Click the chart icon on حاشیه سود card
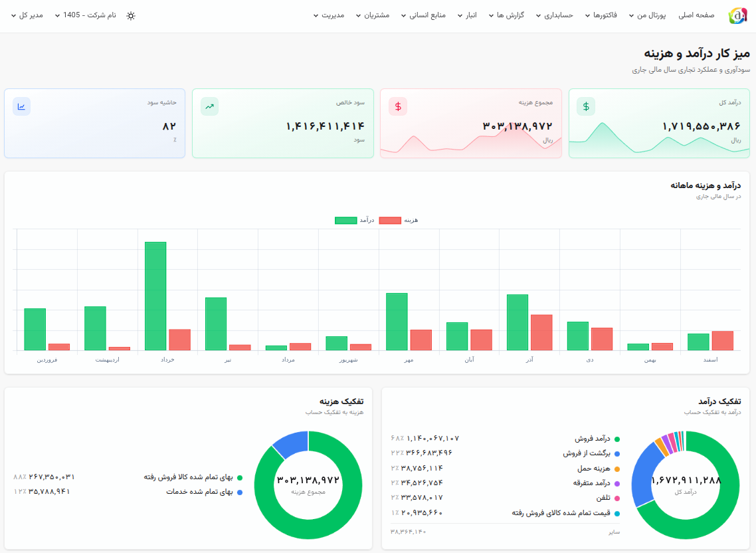 [22, 106]
